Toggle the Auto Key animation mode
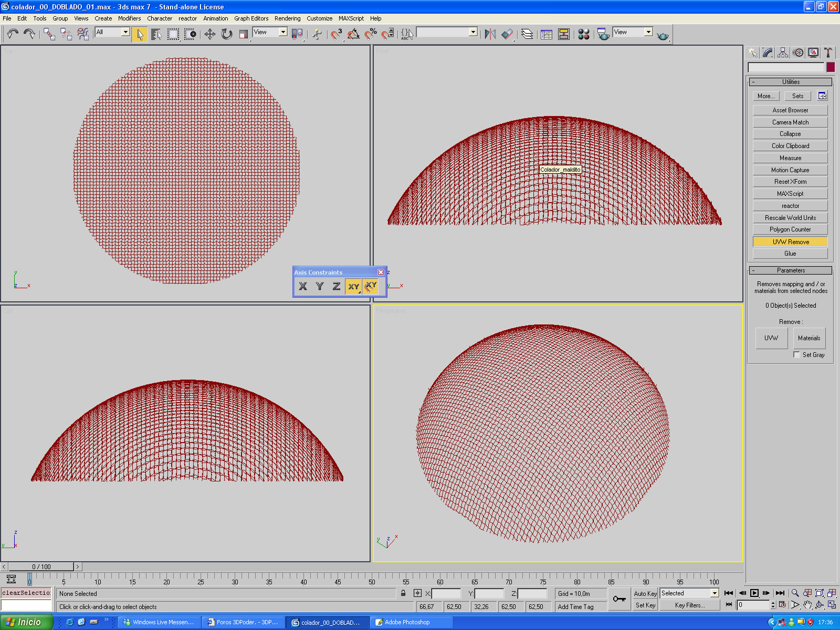Image resolution: width=840 pixels, height=630 pixels. [x=645, y=593]
